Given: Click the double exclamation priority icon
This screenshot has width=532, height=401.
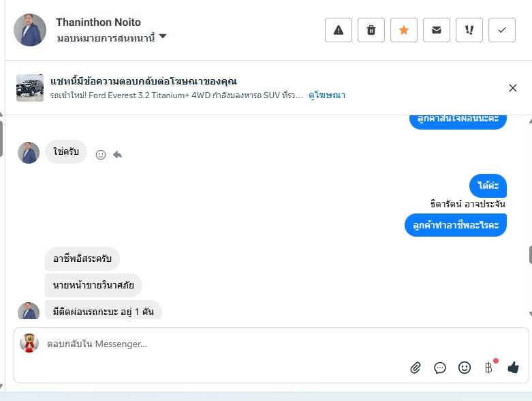Looking at the screenshot, I should tap(469, 30).
